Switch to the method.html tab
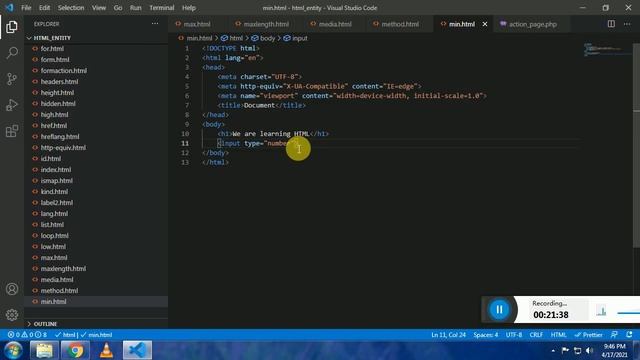This screenshot has width=640, height=360. pos(400,24)
